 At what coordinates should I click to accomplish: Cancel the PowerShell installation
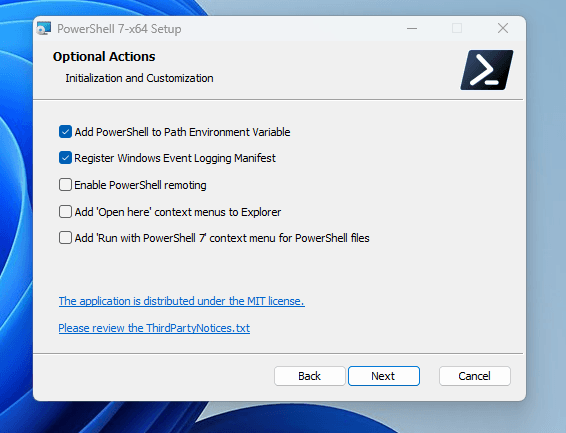click(x=475, y=376)
